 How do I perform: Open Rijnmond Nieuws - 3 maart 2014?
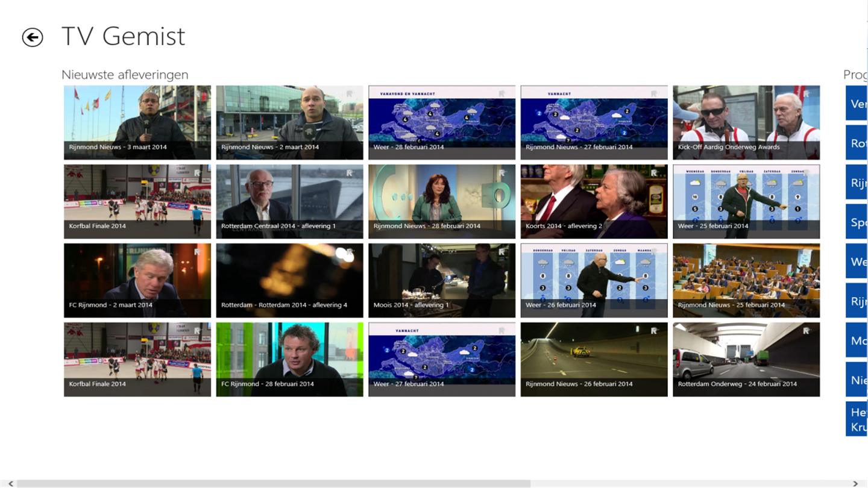[x=137, y=122]
